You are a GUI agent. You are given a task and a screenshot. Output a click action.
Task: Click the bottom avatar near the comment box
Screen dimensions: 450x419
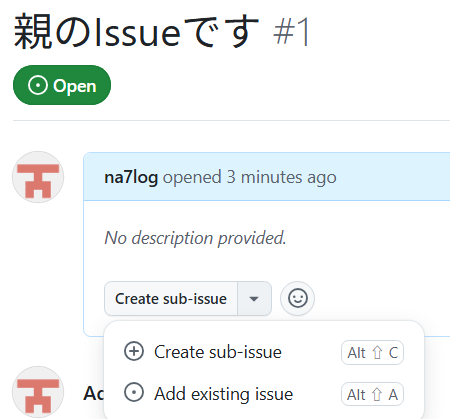click(38, 392)
